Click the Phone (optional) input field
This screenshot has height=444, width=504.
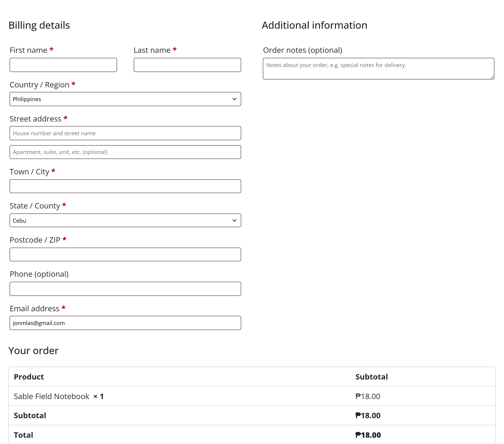[x=125, y=289]
